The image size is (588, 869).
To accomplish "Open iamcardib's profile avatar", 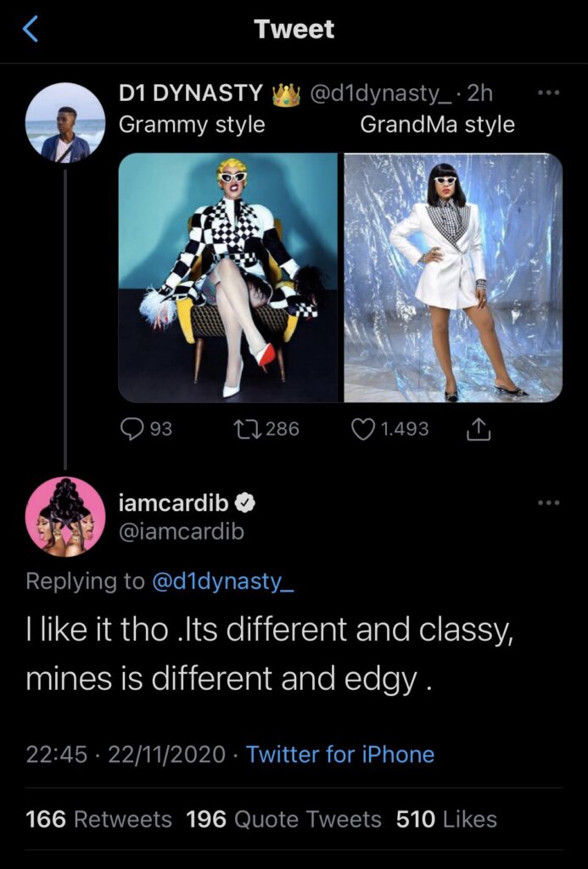I will coord(66,516).
